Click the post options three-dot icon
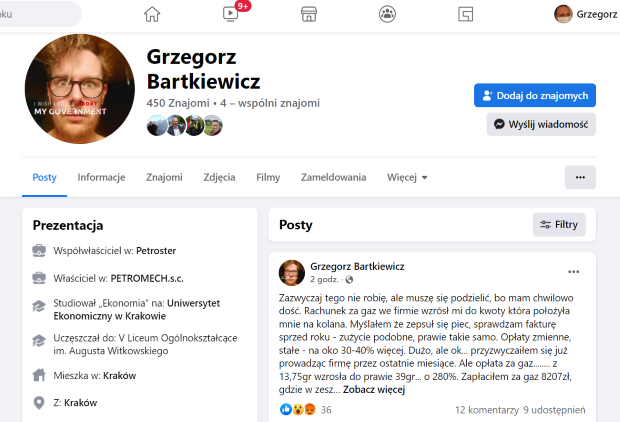 pyautogui.click(x=573, y=272)
